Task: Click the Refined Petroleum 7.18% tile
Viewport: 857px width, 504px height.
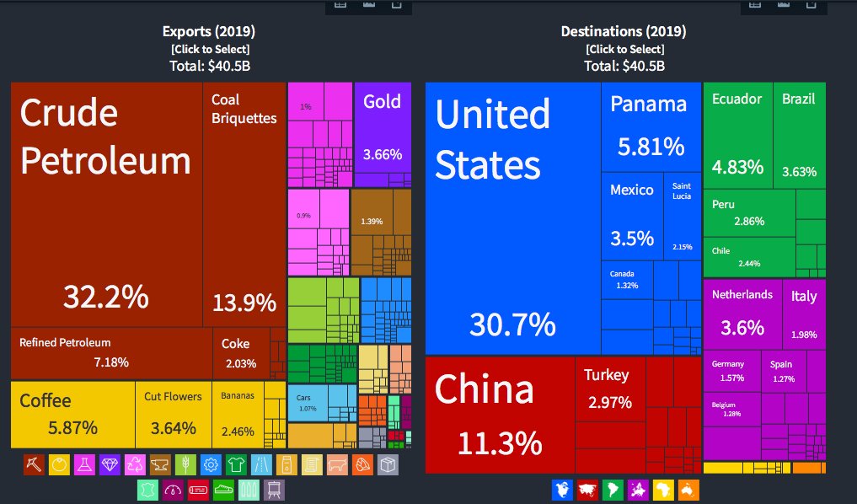Action: [x=111, y=353]
